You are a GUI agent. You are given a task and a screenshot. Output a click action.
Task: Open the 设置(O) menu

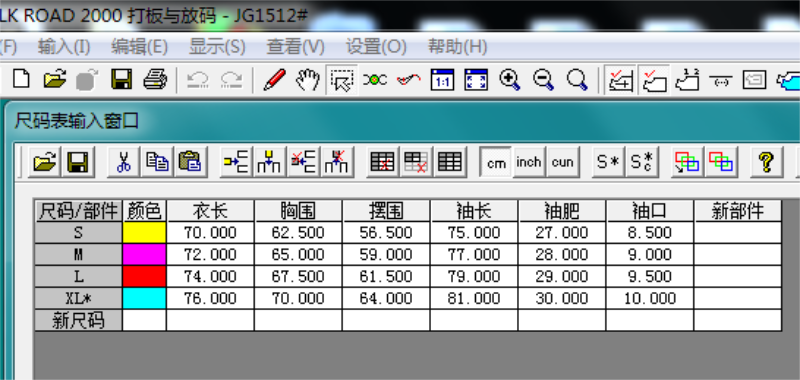376,47
